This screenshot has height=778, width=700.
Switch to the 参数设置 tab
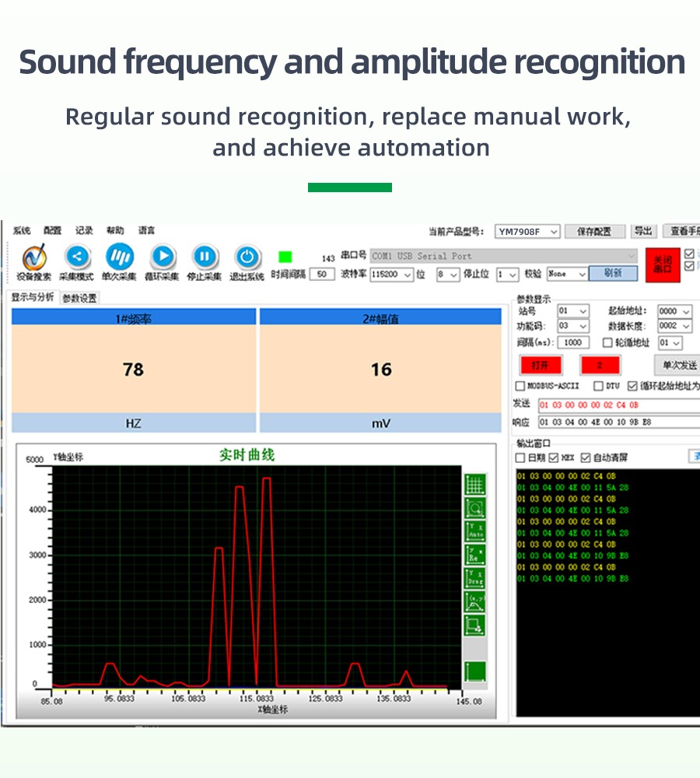coord(79,298)
